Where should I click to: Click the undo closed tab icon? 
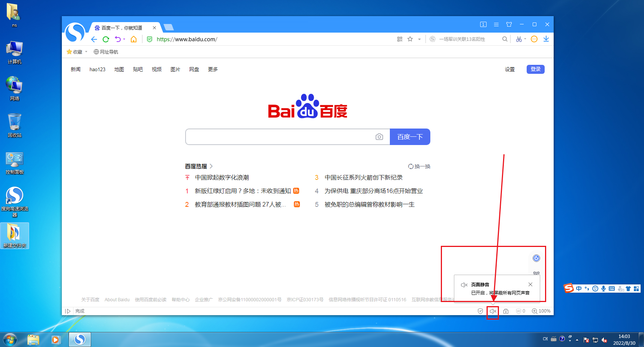118,39
